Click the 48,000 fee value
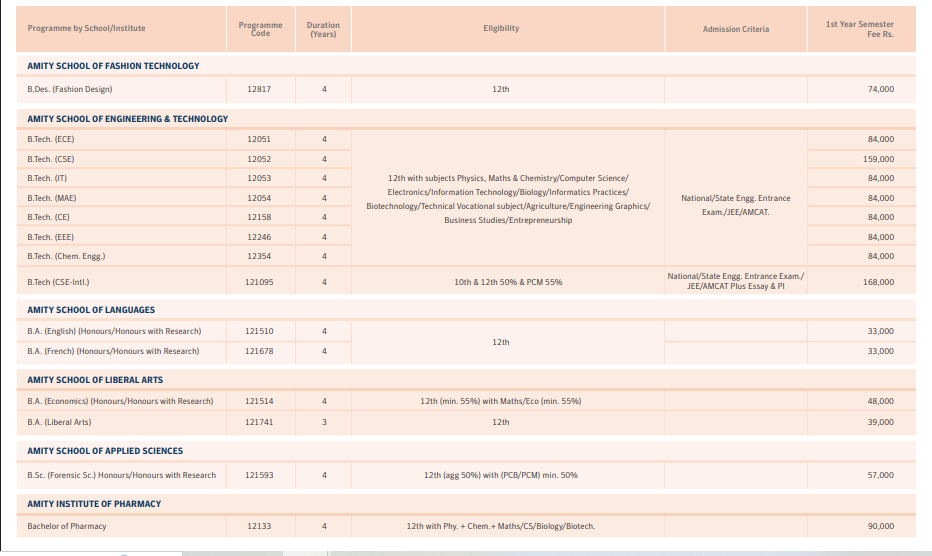 click(881, 401)
